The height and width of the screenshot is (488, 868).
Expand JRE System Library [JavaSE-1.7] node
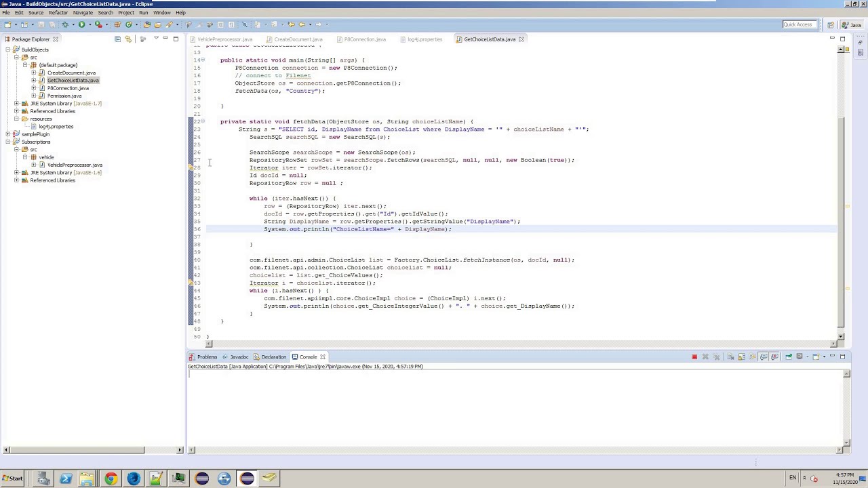pyautogui.click(x=16, y=104)
